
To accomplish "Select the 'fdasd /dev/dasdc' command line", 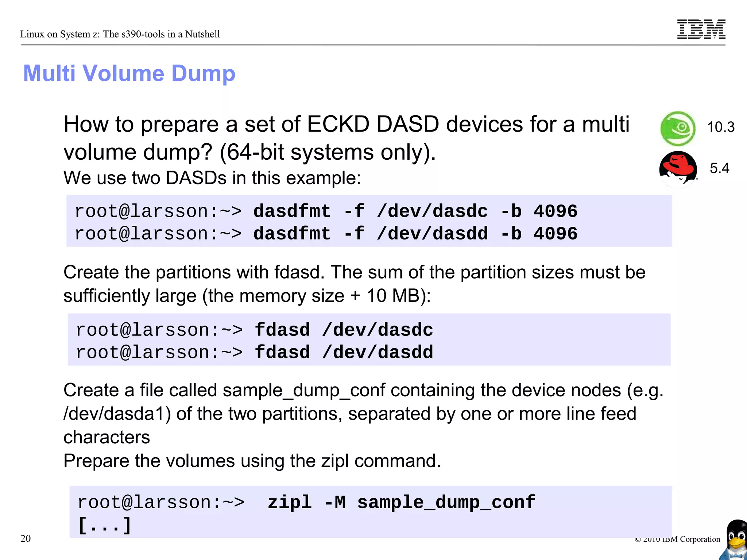I will pyautogui.click(x=344, y=330).
